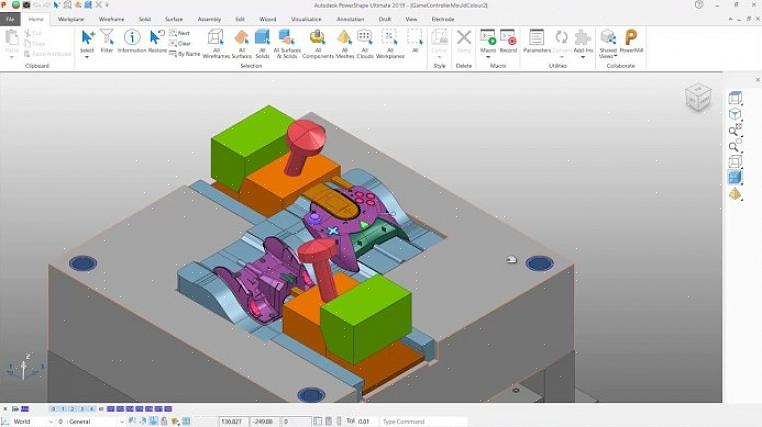Open the Information tool in the ribbon
The width and height of the screenshot is (762, 427).
pos(132,41)
